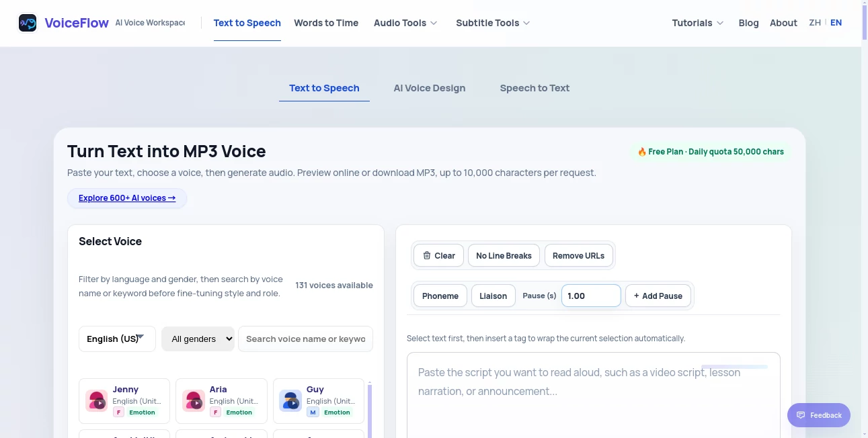The height and width of the screenshot is (438, 868).
Task: Open Words to Time in top navigation
Action: (326, 23)
